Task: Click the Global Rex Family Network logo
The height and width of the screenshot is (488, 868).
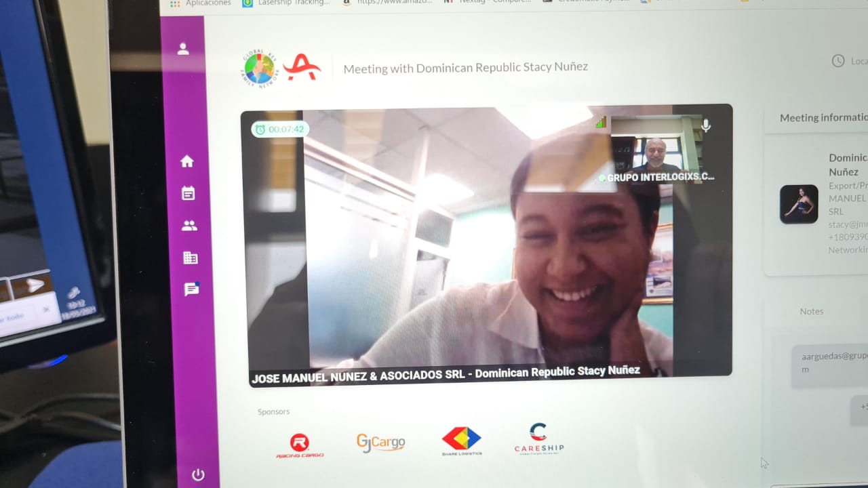Action: [260, 68]
